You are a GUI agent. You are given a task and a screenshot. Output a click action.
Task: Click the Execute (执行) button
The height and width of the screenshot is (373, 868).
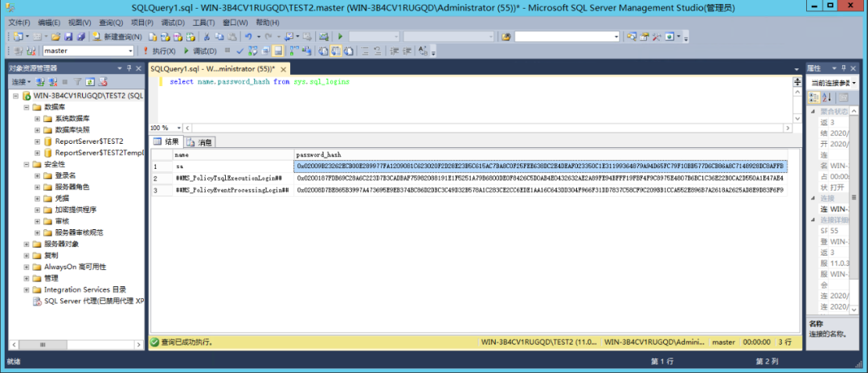click(159, 51)
